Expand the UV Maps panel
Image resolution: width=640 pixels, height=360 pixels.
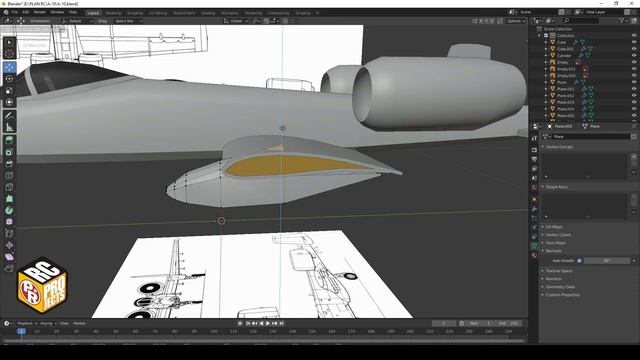554,227
